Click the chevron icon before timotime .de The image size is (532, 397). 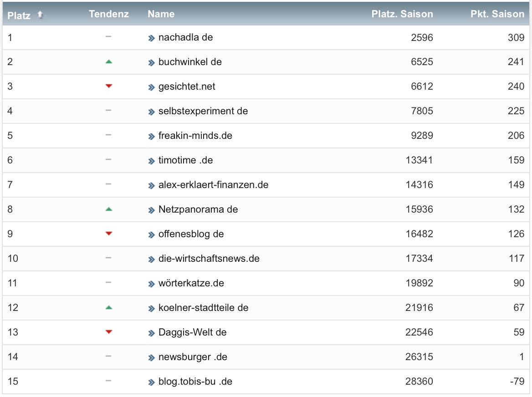coord(151,161)
